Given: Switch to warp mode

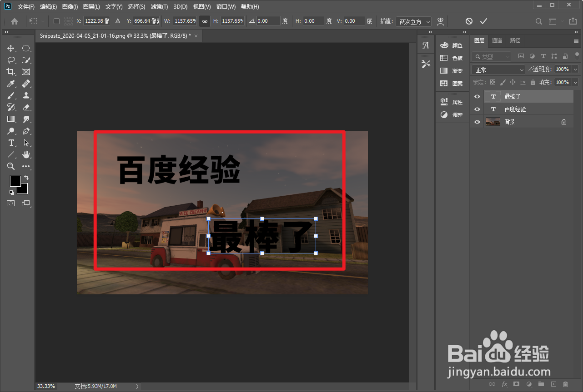Looking at the screenshot, I should point(440,21).
